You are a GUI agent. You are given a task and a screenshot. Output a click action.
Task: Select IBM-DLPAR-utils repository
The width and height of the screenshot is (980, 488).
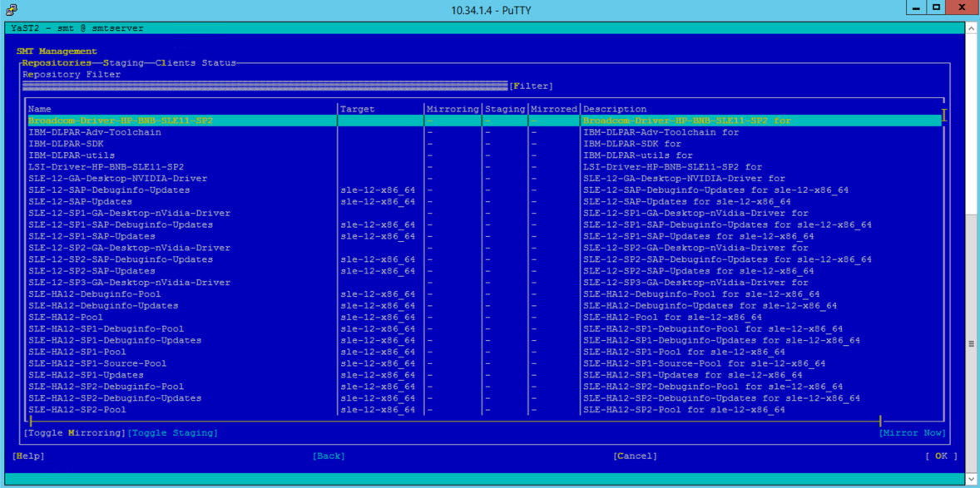(72, 155)
